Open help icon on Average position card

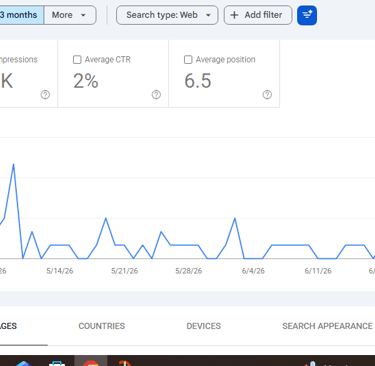click(x=267, y=95)
